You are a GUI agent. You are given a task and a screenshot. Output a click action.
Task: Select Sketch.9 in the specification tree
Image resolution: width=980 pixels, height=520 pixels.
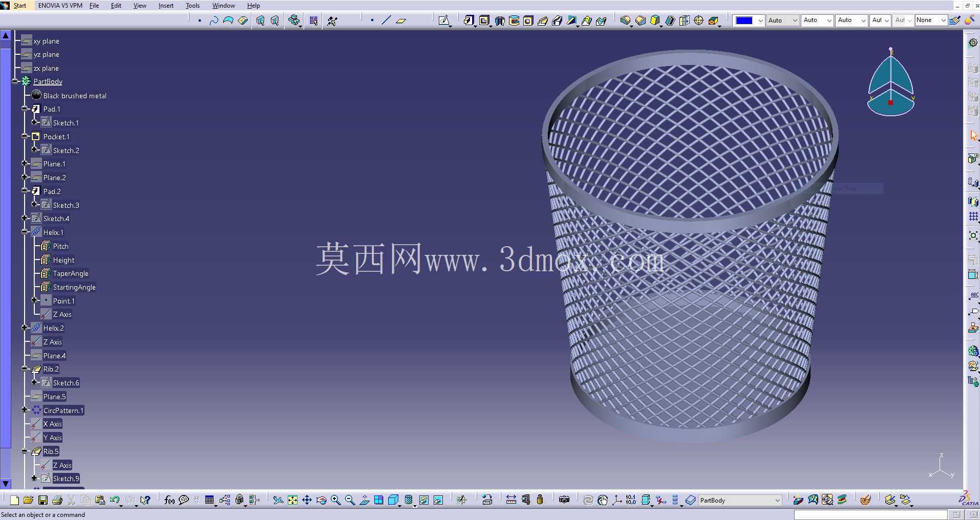point(66,479)
